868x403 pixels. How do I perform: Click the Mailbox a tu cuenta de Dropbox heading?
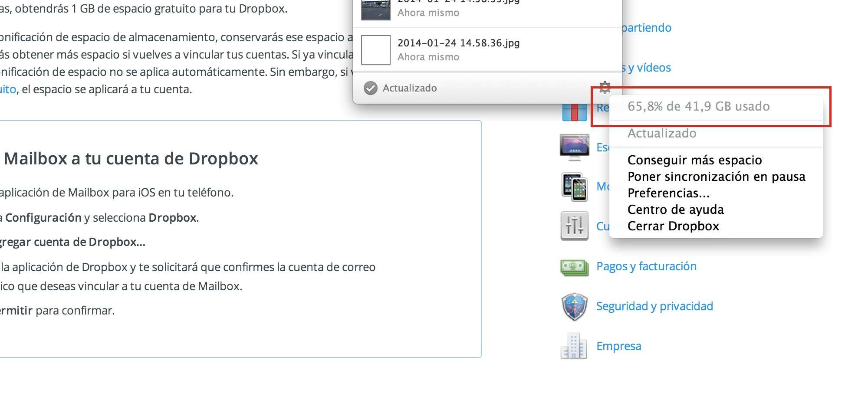click(131, 159)
